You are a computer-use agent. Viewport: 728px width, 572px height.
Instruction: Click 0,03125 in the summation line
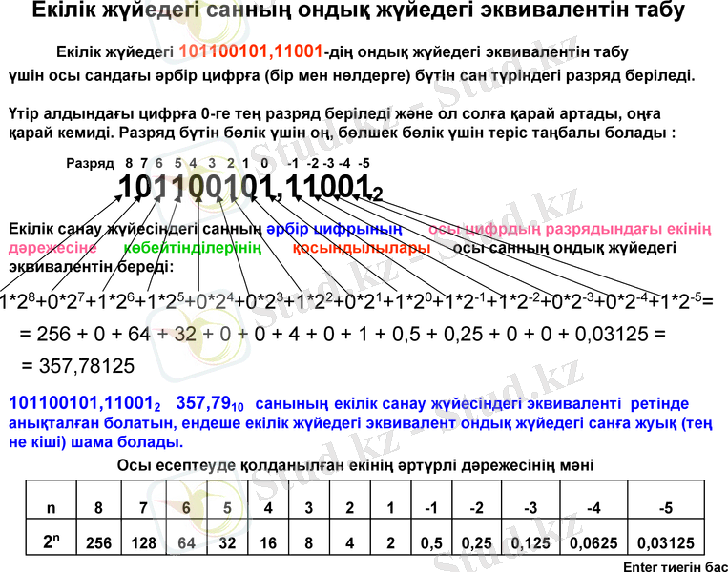point(612,334)
